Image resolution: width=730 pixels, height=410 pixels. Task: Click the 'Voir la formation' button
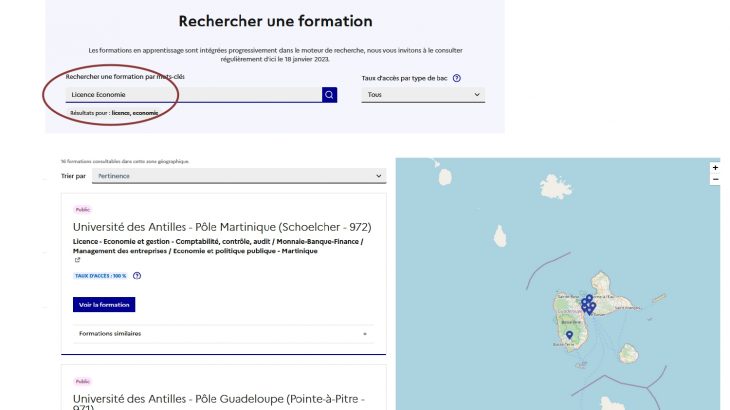tap(103, 304)
